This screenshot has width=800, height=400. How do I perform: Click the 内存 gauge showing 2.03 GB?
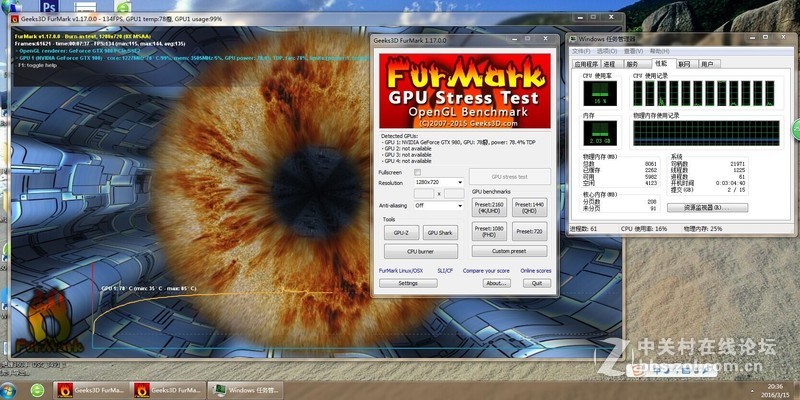pos(599,133)
